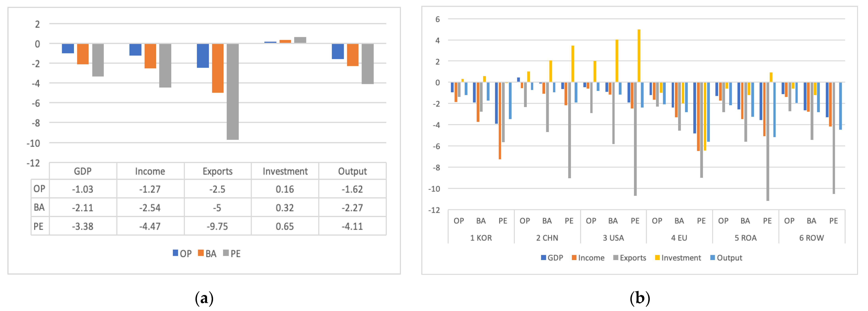Image resolution: width=868 pixels, height=311 pixels.
Task: Click the 4 EU axis group label
Action: tap(679, 238)
